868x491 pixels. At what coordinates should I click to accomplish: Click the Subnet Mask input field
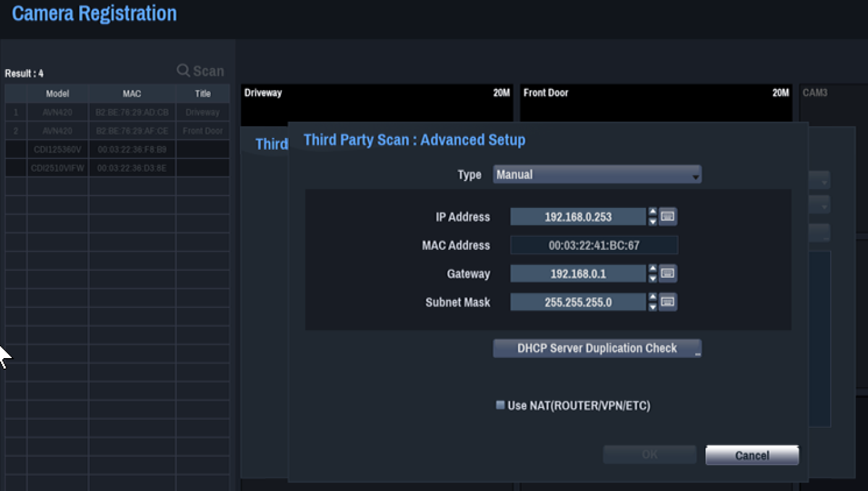(x=578, y=302)
